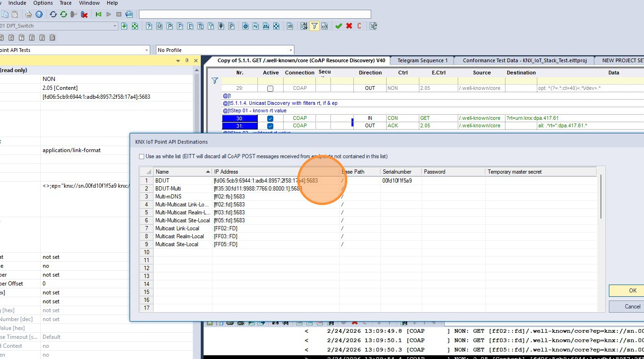The height and width of the screenshot is (359, 644).
Task: Click the gray play triangle in the toolbar
Action: (109, 15)
